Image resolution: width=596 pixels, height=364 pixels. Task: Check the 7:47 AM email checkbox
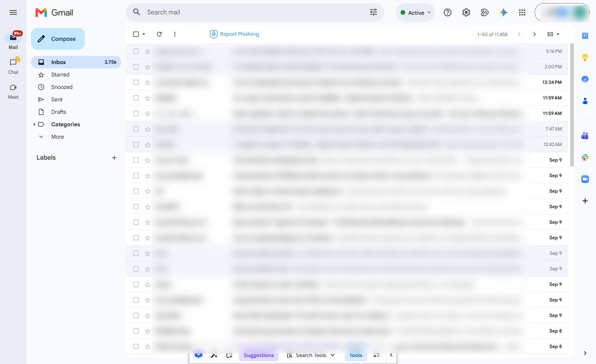point(136,129)
